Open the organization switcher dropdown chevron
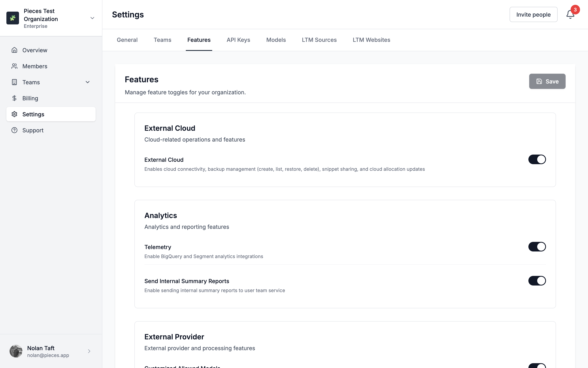Screen dimensions: 588x368 point(92,18)
